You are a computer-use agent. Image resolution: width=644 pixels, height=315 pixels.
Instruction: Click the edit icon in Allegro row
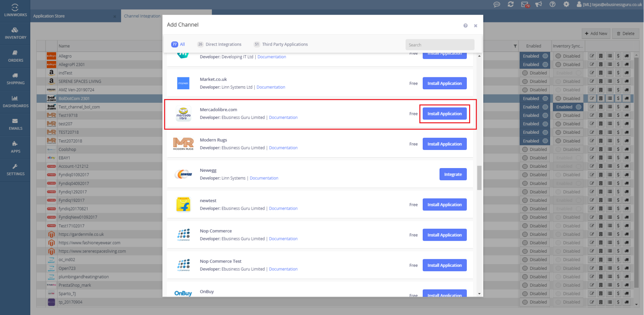click(592, 56)
